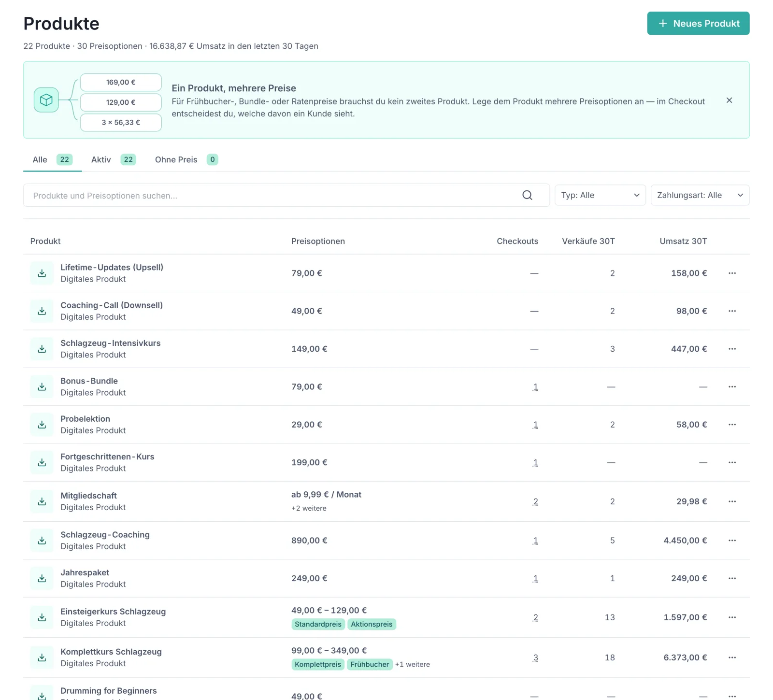The width and height of the screenshot is (773, 700).
Task: Expand +2 weitere under Mitgliedschaft prices
Action: pos(309,508)
